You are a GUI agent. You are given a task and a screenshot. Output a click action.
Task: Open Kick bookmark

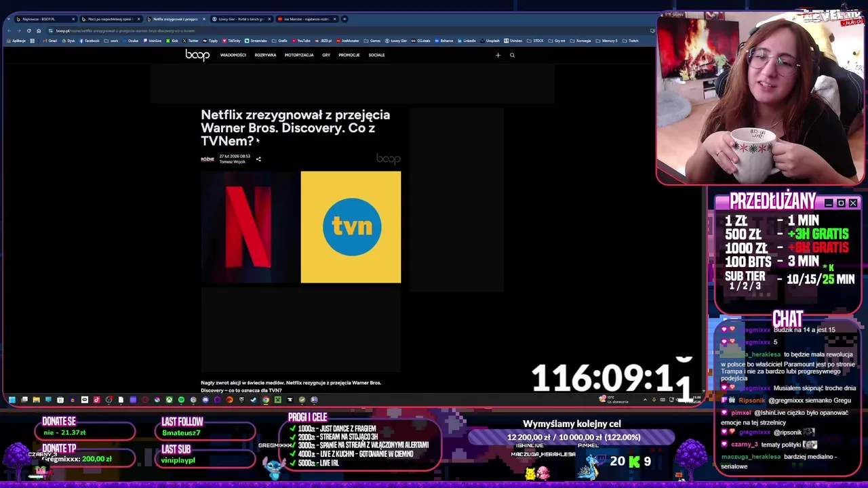(172, 41)
